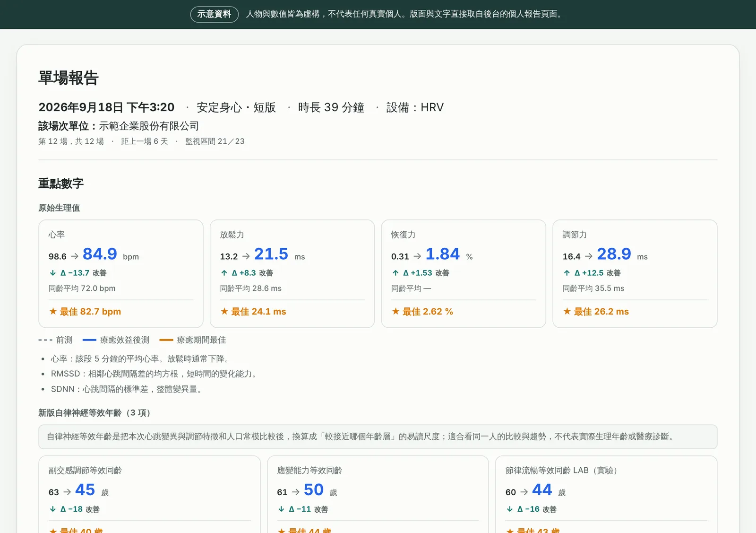756x533 pixels.
Task: Click the 副交感調節等效同齡 card title
Action: pos(85,471)
